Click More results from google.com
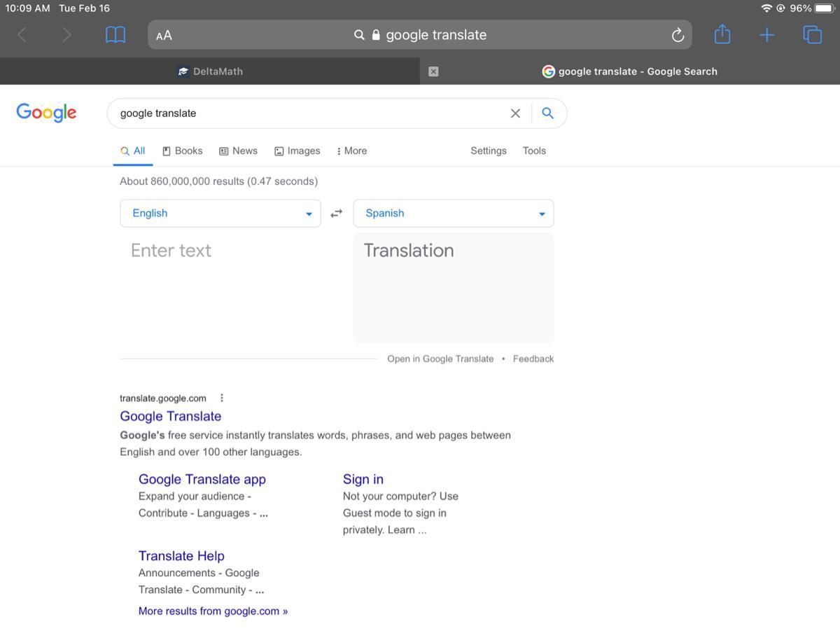Screen dimensions: 840x631 pos(213,611)
